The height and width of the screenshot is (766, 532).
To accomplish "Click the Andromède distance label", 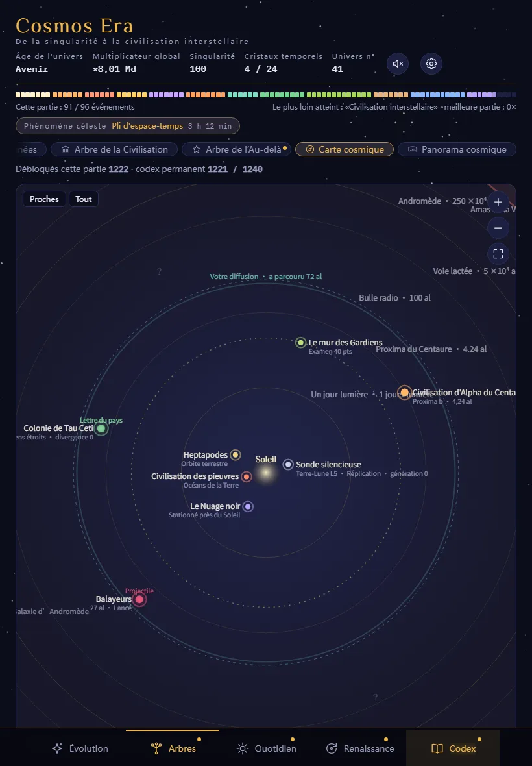I will [x=442, y=201].
